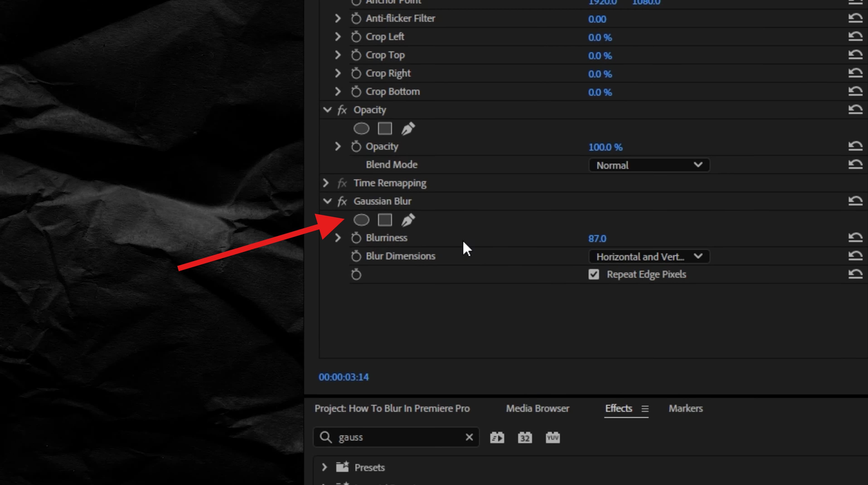Filter effects by 32-bit color support badge
Screen dimensions: 868x485
pos(524,437)
